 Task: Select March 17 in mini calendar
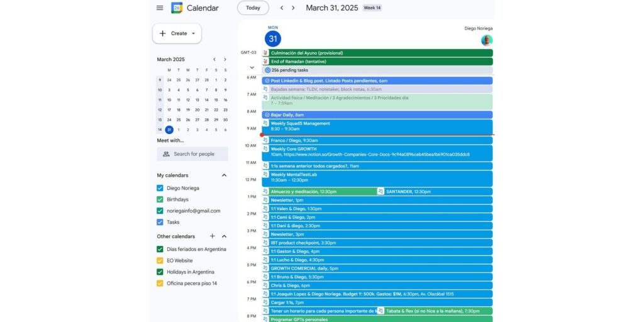tap(169, 110)
